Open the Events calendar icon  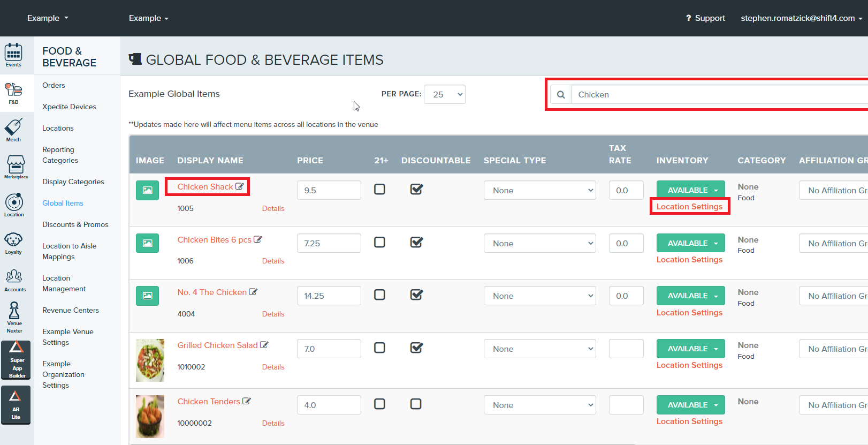[x=13, y=55]
